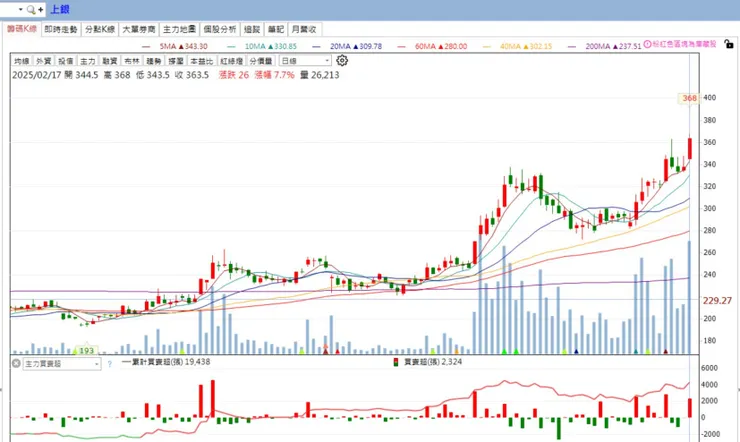Toggle the 本益比 overlay button
Image resolution: width=740 pixels, height=442 pixels.
coord(202,61)
